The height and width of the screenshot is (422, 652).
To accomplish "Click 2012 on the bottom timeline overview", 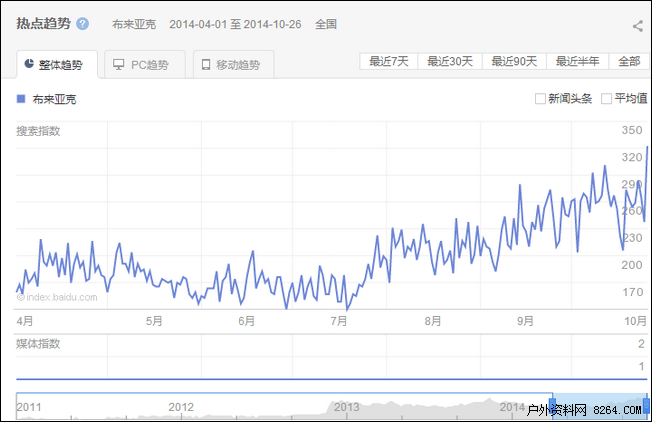I will [x=181, y=407].
